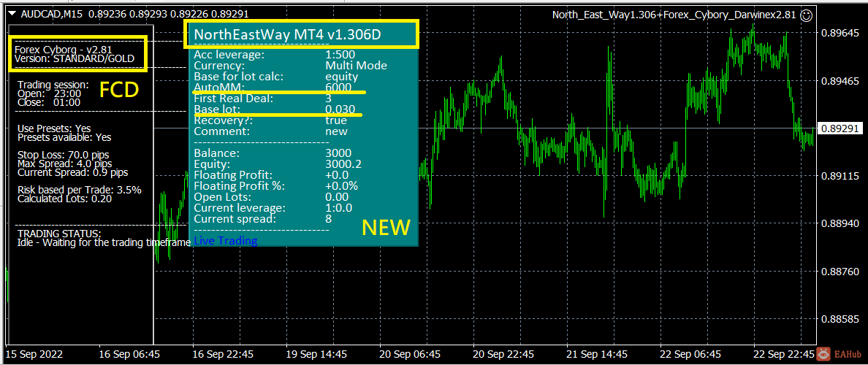Click the Acc leverage value 1:500
This screenshot has height=365, width=868.
coord(340,55)
